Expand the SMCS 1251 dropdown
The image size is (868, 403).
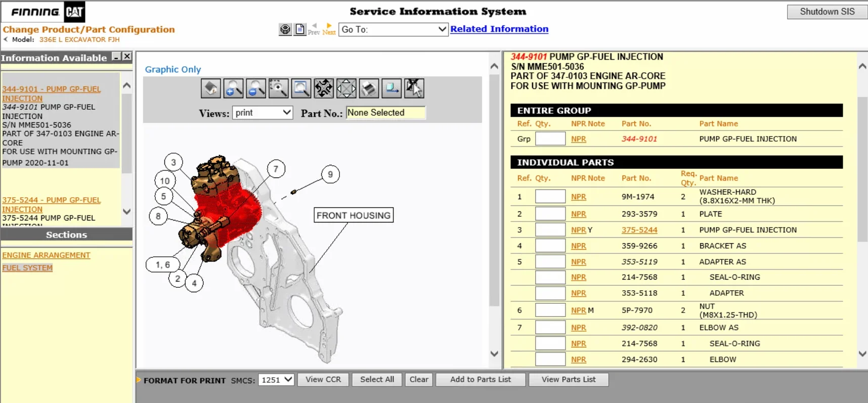tap(276, 380)
